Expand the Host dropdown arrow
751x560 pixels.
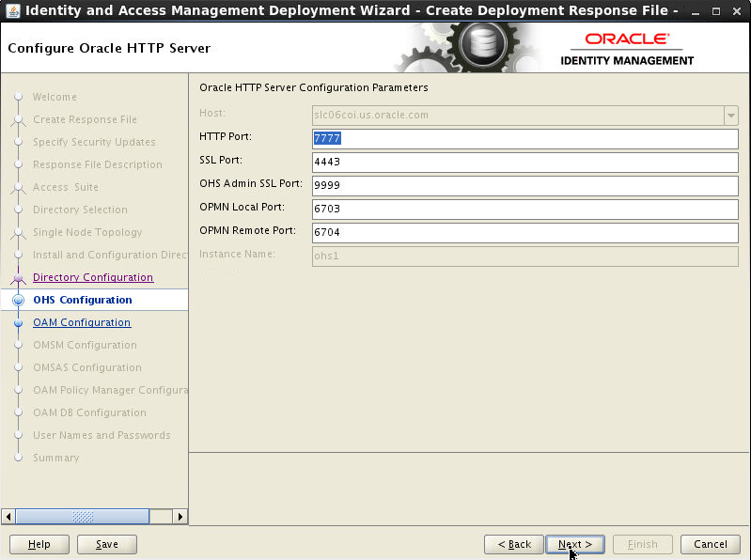click(731, 116)
